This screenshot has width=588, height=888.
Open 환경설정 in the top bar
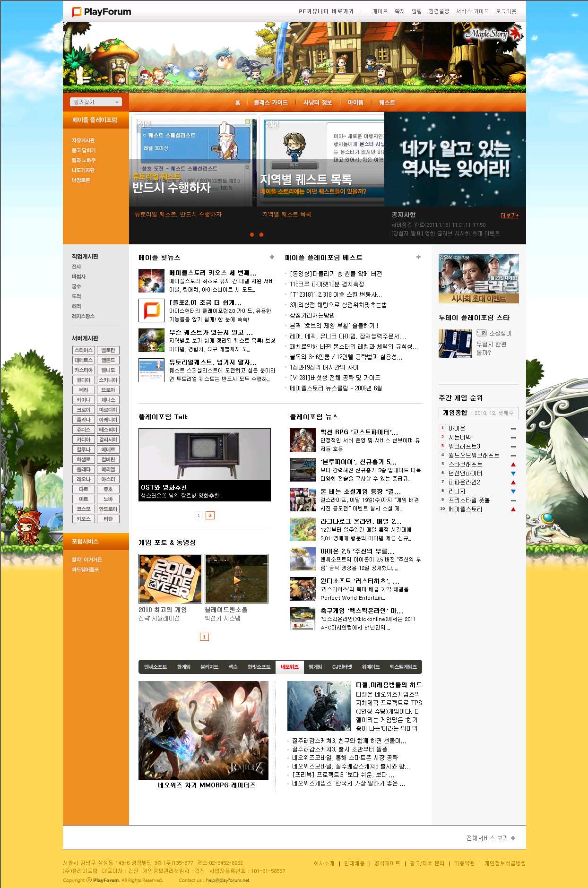[x=439, y=11]
